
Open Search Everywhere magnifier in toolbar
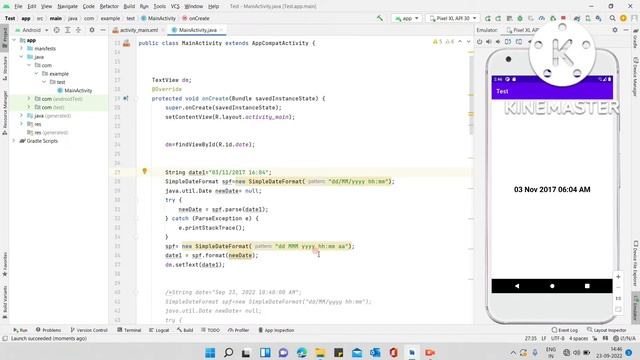point(612,18)
